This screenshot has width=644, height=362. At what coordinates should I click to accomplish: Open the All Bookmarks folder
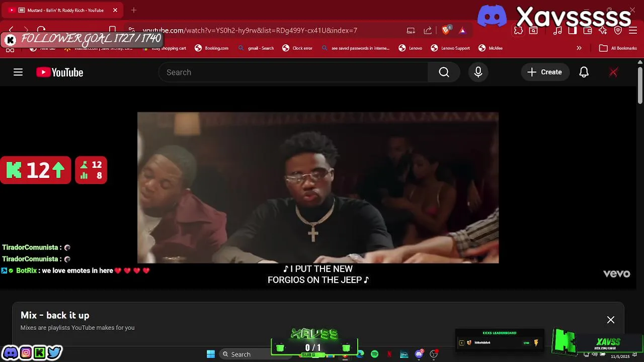pos(618,48)
